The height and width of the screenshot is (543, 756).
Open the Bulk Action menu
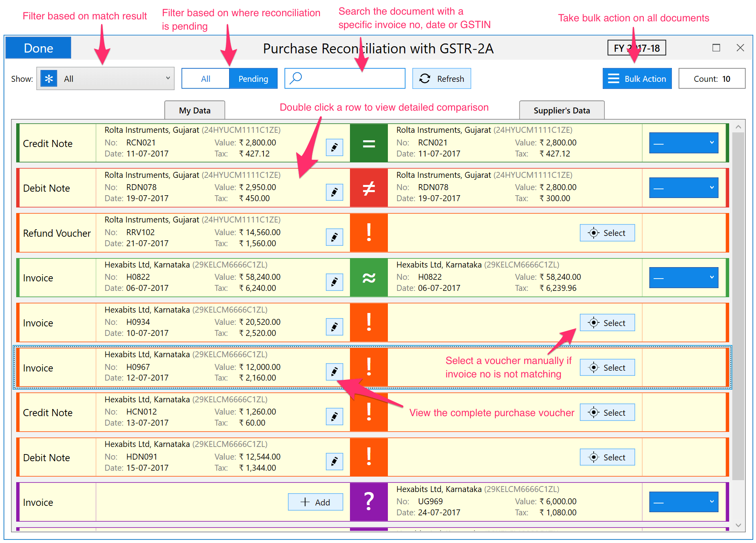click(x=637, y=79)
